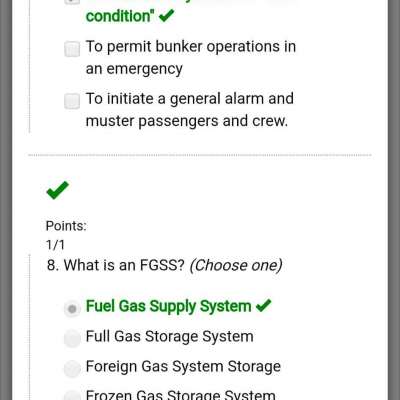400x400 pixels.
Task: Click the 1/1 score value
Action: click(x=55, y=245)
